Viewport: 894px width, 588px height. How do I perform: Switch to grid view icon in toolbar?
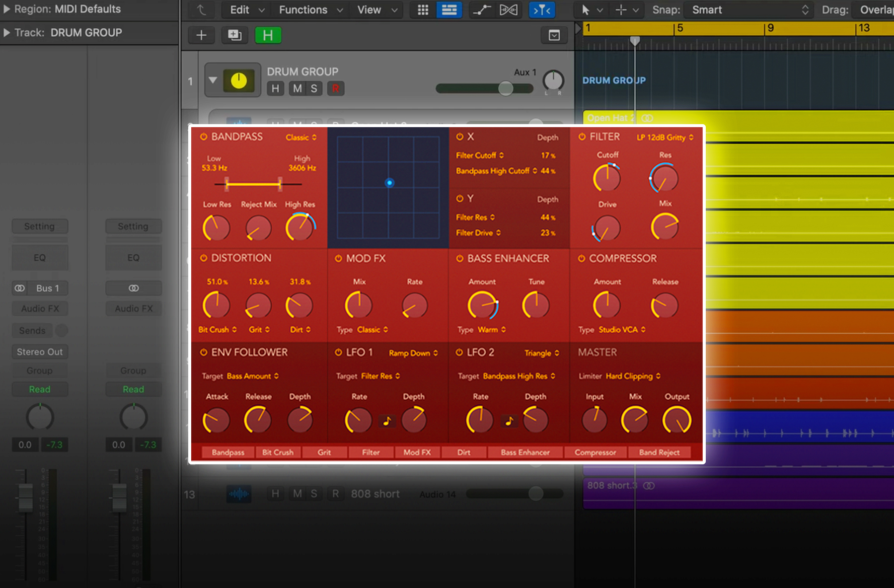click(423, 10)
